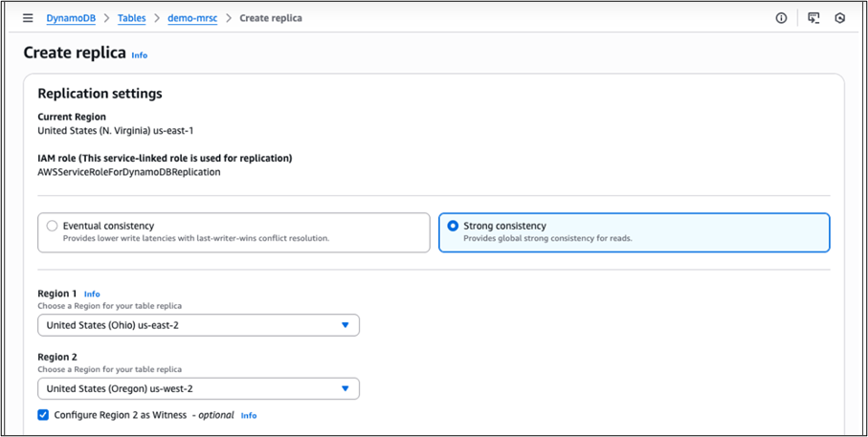
Task: Open Info link beside Region 1
Action: coord(92,294)
